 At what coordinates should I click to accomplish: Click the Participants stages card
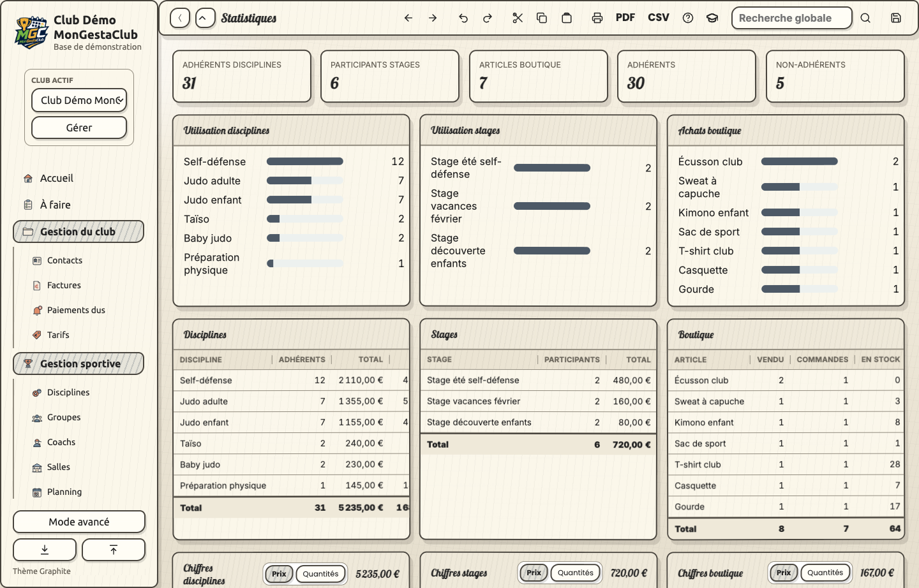390,76
